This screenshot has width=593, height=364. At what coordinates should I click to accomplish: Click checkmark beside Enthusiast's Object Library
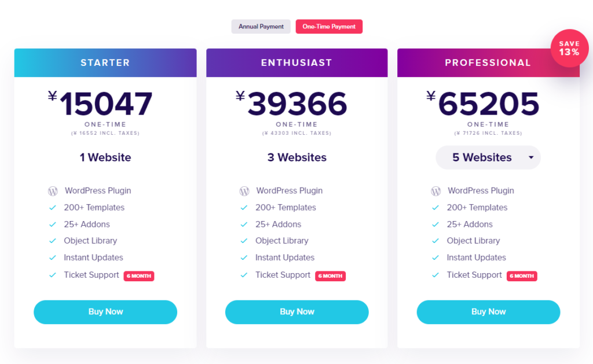(244, 241)
